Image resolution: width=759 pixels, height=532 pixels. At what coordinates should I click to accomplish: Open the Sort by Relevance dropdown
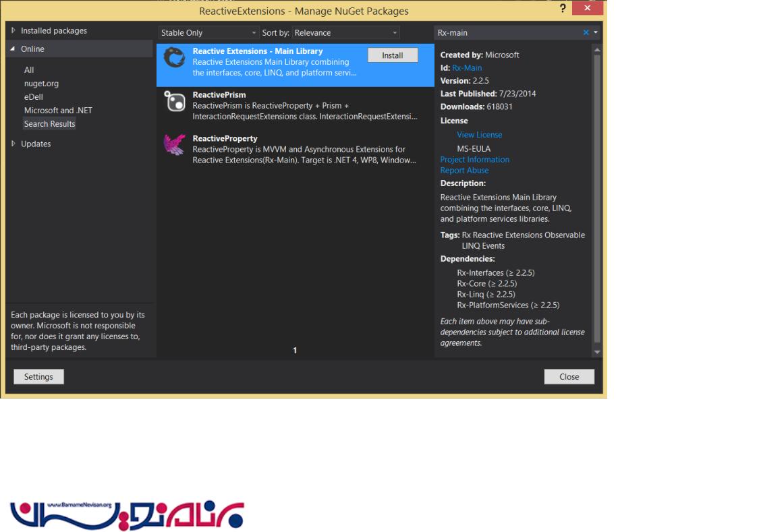click(345, 32)
